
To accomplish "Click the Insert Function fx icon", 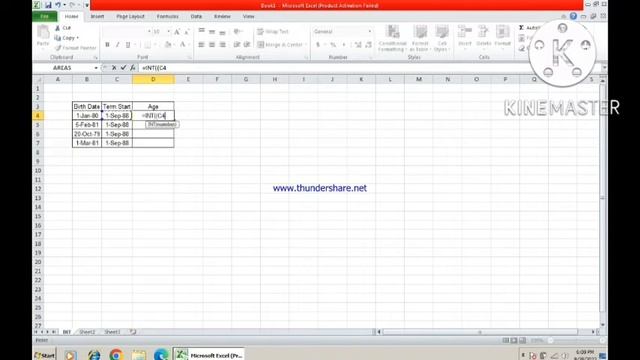I will (x=133, y=68).
